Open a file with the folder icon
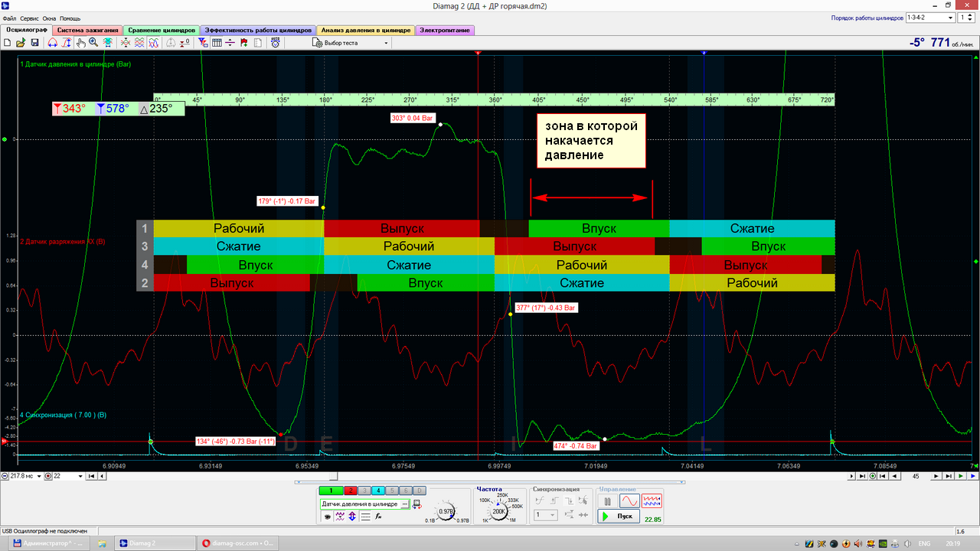Viewport: 980px width, 551px height. coord(20,43)
